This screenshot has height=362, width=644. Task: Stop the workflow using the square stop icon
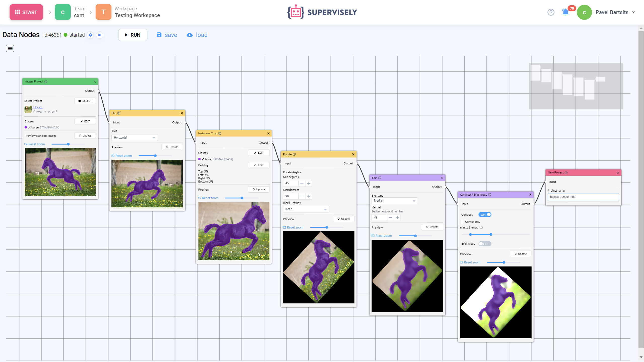pos(99,35)
